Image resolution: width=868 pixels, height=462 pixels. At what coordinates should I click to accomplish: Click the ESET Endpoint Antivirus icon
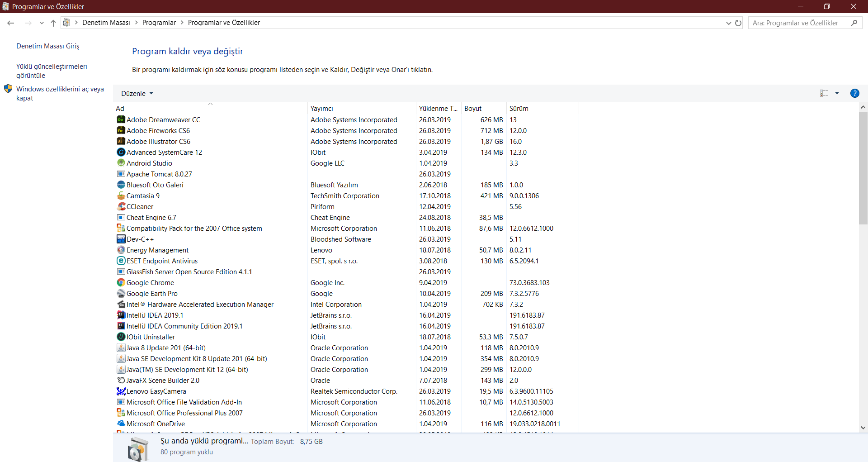coord(121,261)
